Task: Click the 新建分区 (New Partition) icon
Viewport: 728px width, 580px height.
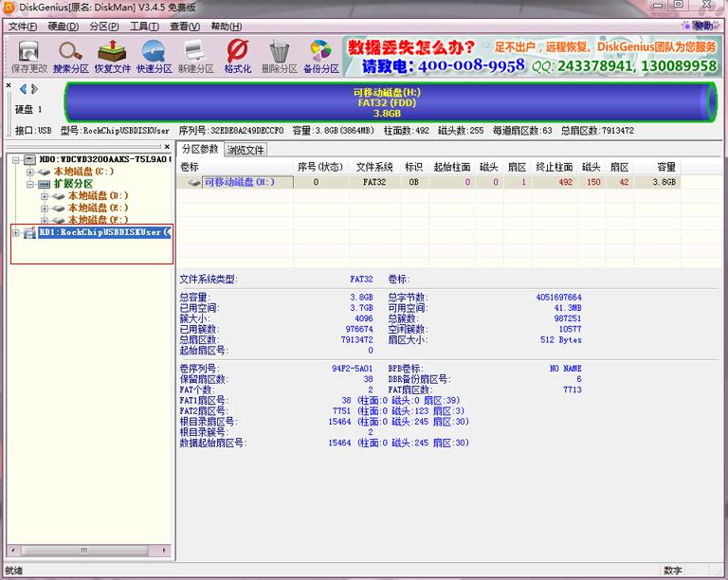Action: (195, 56)
